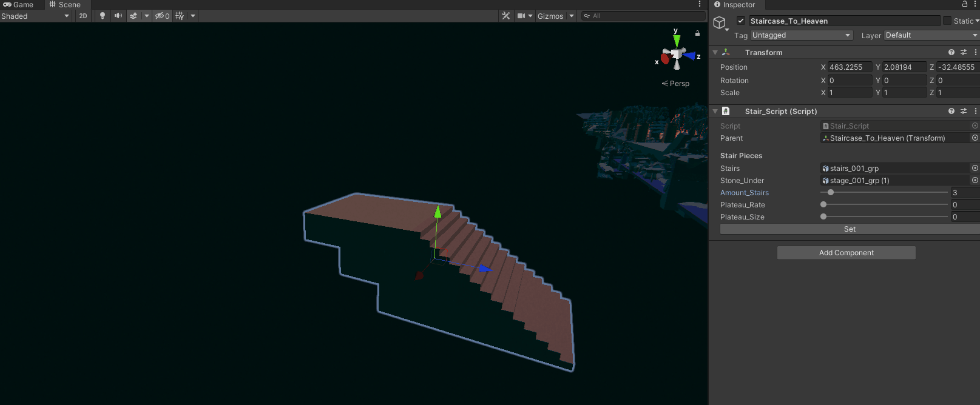Open Inspector panel kebab menu
Image resolution: width=980 pixels, height=405 pixels.
pyautogui.click(x=975, y=4)
